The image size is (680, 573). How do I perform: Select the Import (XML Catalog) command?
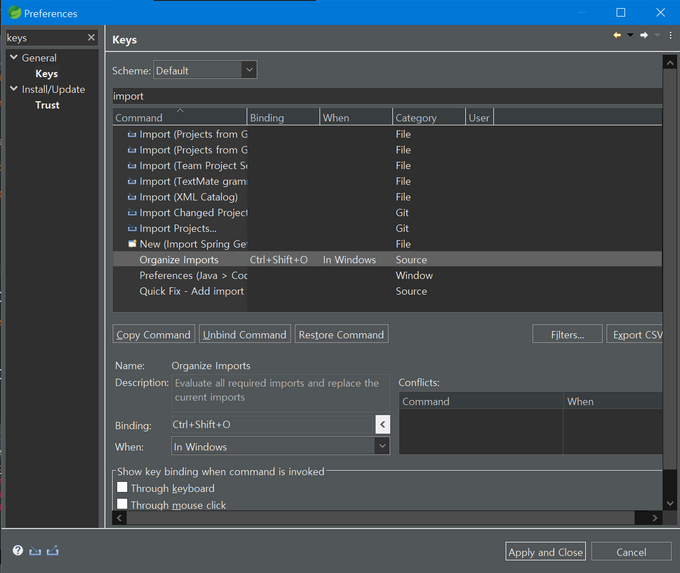(x=387, y=197)
